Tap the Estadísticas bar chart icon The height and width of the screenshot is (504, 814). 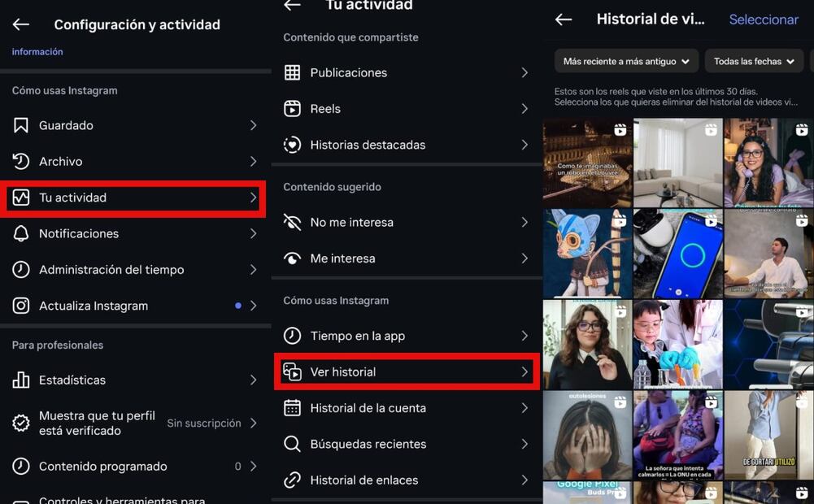point(21,380)
